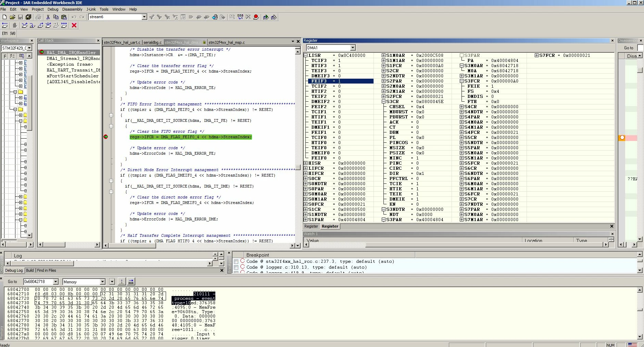
Task: Expand the HISR register node
Action: click(x=306, y=163)
